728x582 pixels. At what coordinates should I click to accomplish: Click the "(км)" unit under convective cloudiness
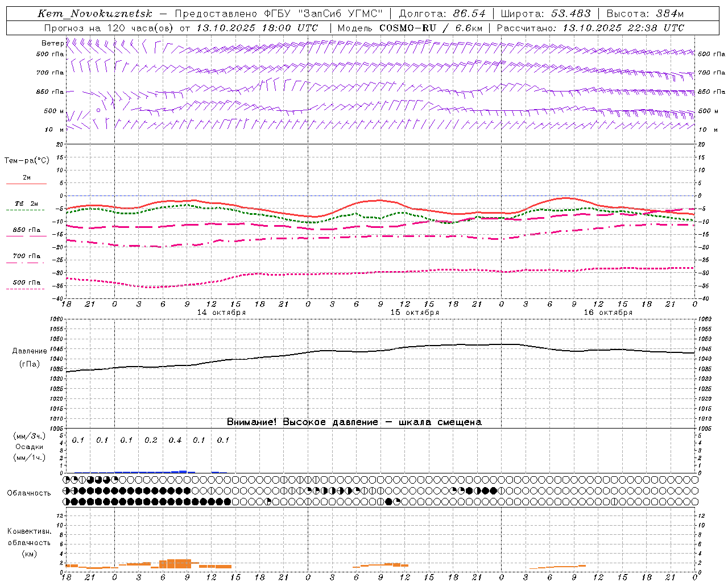29,554
